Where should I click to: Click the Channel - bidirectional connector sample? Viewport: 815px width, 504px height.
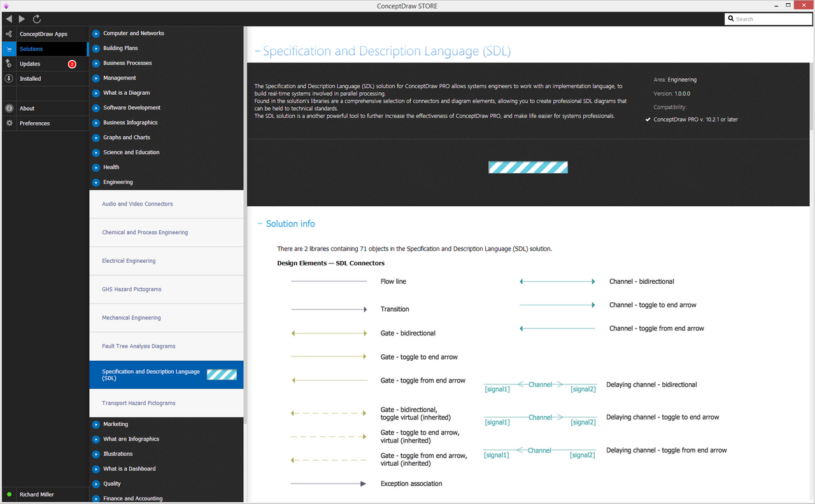tap(558, 281)
